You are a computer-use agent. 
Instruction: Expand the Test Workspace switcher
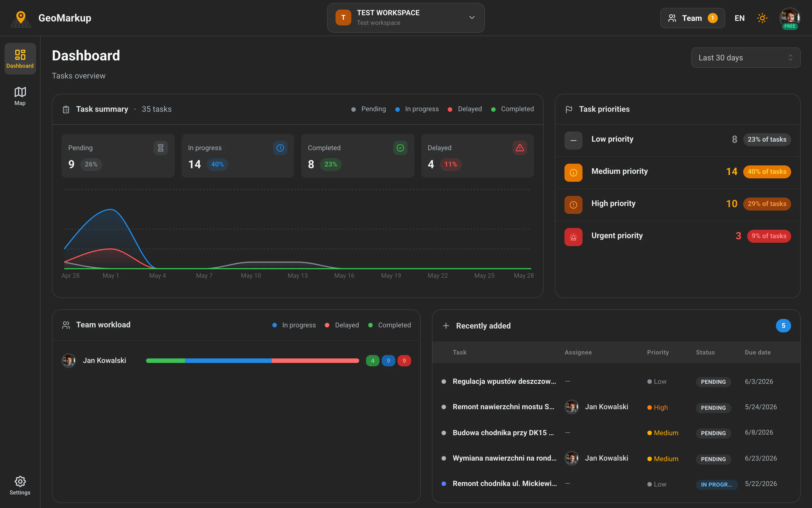pyautogui.click(x=406, y=18)
